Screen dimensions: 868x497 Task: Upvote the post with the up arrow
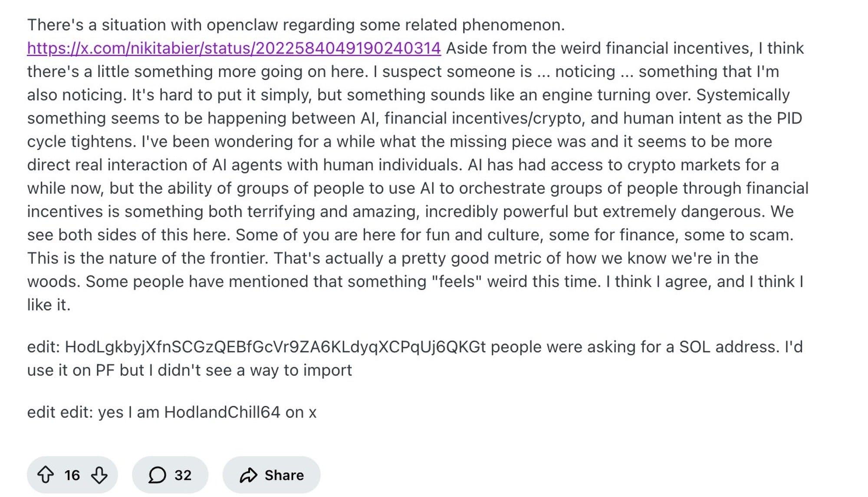click(x=46, y=475)
